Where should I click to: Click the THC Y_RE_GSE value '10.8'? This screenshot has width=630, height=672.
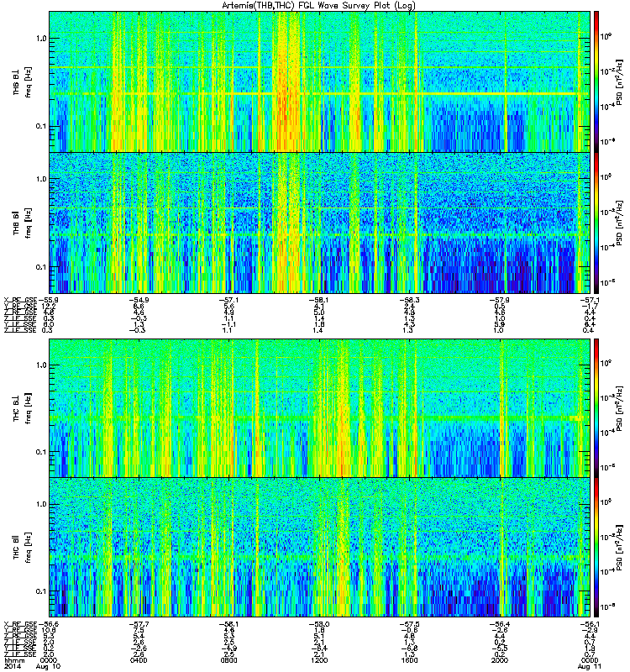coord(49,630)
